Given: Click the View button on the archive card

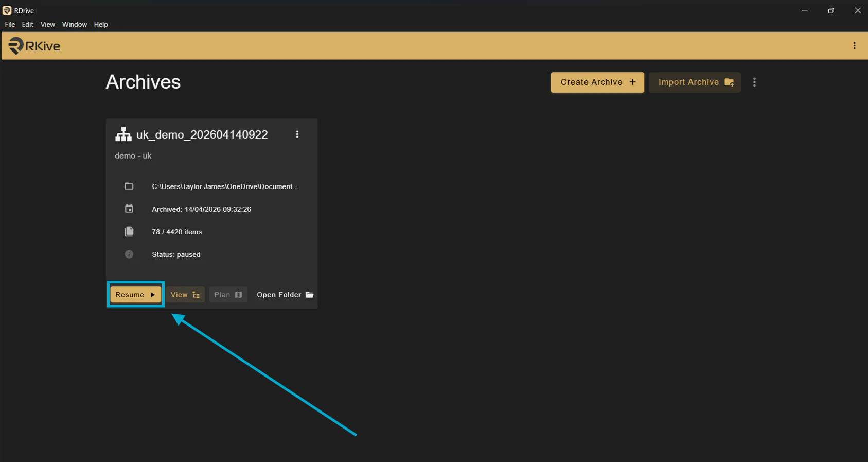Looking at the screenshot, I should pos(185,295).
